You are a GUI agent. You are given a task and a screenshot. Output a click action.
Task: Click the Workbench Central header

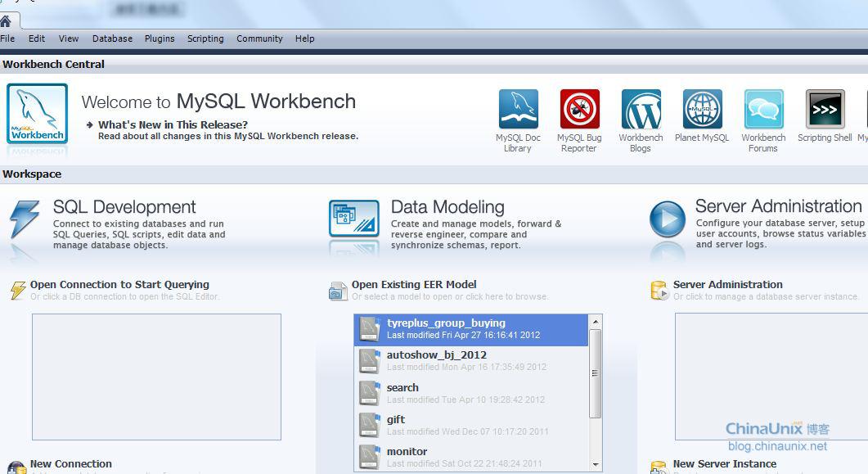(x=53, y=64)
